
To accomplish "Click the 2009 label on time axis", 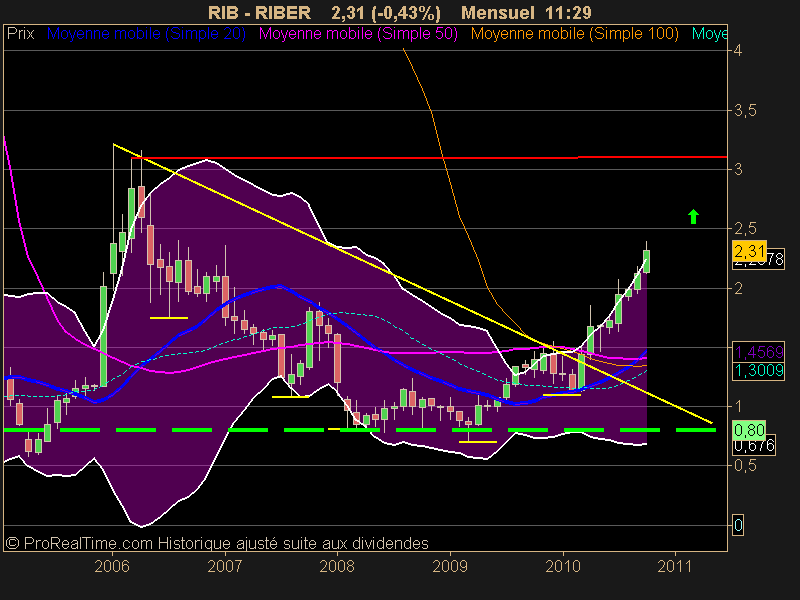I will coord(450,566).
